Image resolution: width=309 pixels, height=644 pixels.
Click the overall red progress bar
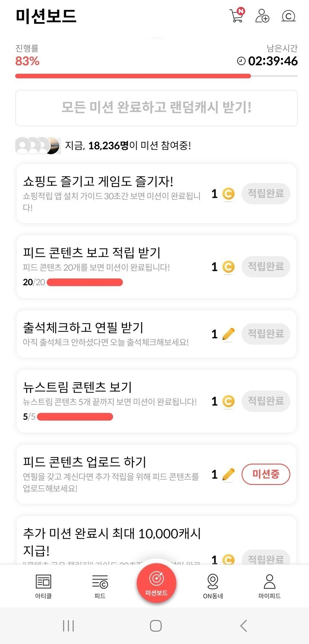click(x=133, y=76)
